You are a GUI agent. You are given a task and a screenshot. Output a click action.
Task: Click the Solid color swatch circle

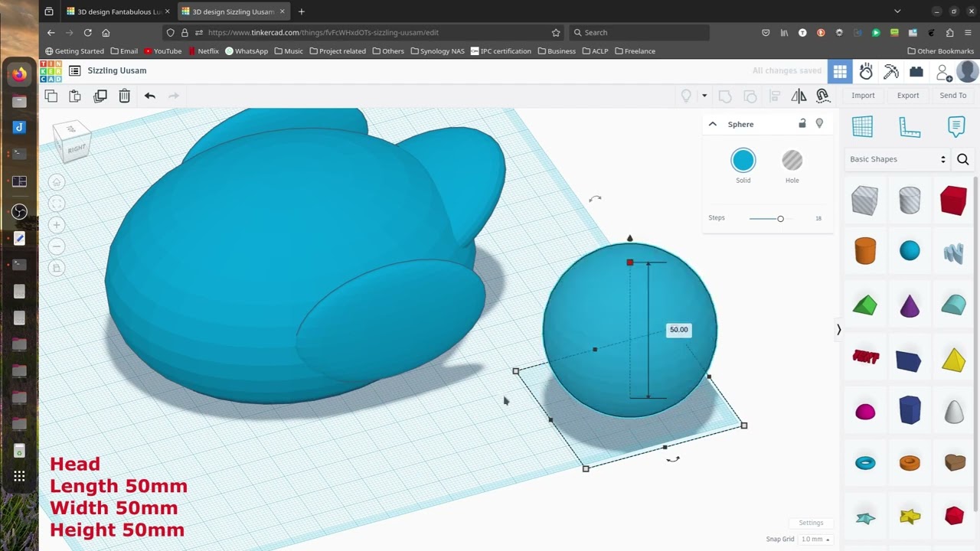[743, 160]
